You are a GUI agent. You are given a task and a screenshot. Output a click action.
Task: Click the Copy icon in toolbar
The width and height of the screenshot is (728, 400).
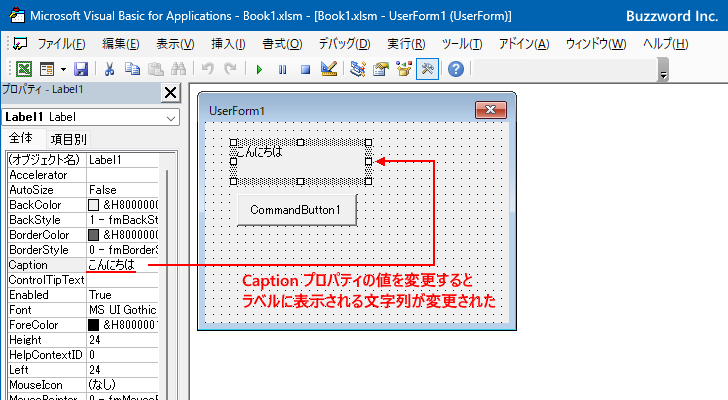[x=132, y=70]
